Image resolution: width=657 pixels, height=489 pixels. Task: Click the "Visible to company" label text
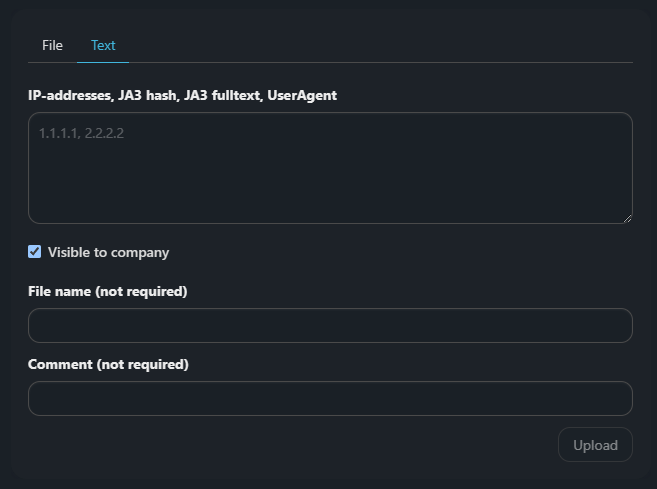pyautogui.click(x=108, y=252)
